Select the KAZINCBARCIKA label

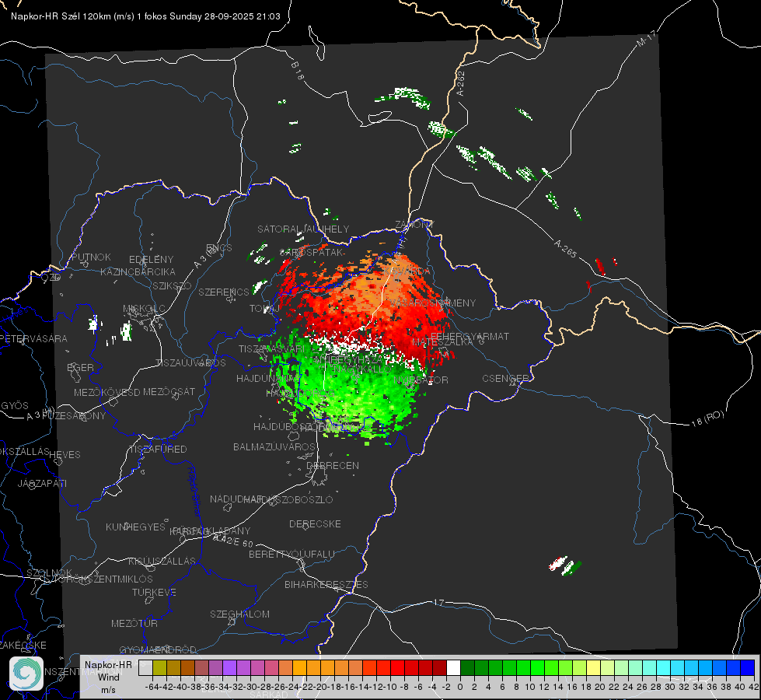coord(138,272)
